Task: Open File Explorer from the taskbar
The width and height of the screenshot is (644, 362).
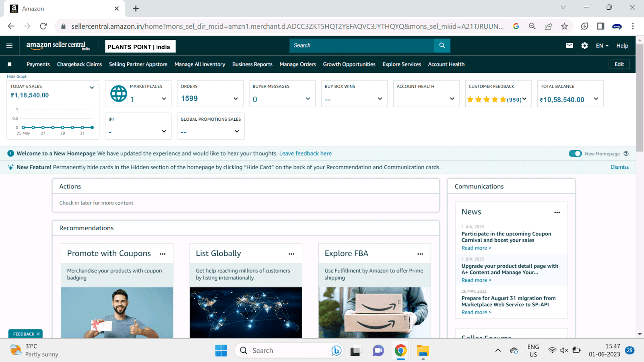Action: tap(423, 351)
